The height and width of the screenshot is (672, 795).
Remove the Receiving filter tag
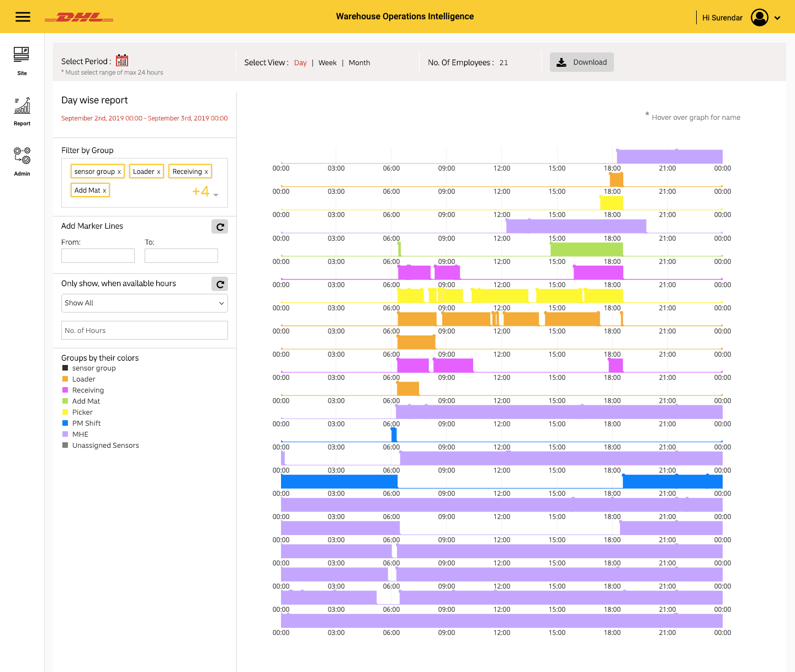click(x=206, y=172)
